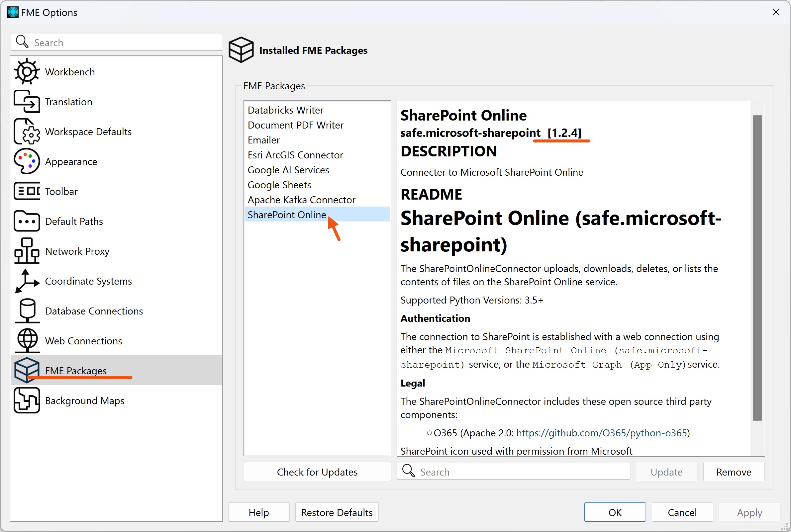
Task: Select Network Proxy category
Action: [116, 251]
